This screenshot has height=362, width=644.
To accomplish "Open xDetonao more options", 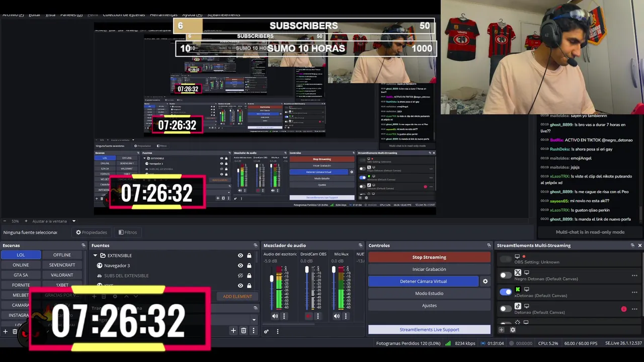I will click(x=634, y=292).
